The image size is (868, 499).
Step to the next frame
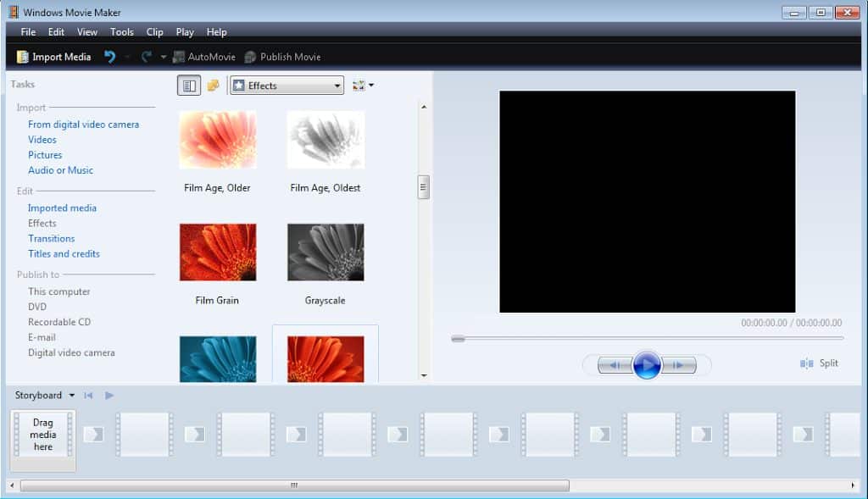[x=679, y=365]
